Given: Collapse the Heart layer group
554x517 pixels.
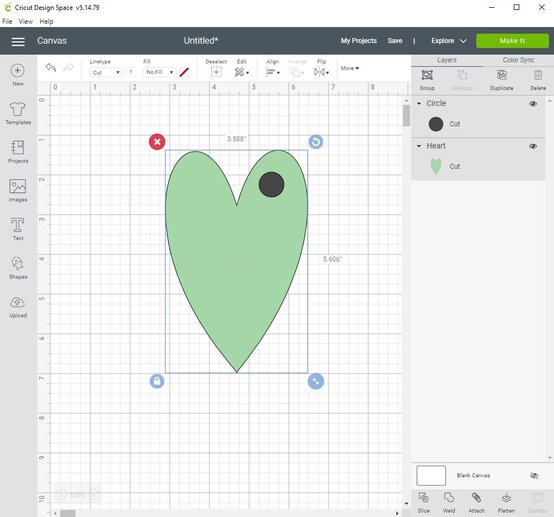Looking at the screenshot, I should tap(419, 146).
